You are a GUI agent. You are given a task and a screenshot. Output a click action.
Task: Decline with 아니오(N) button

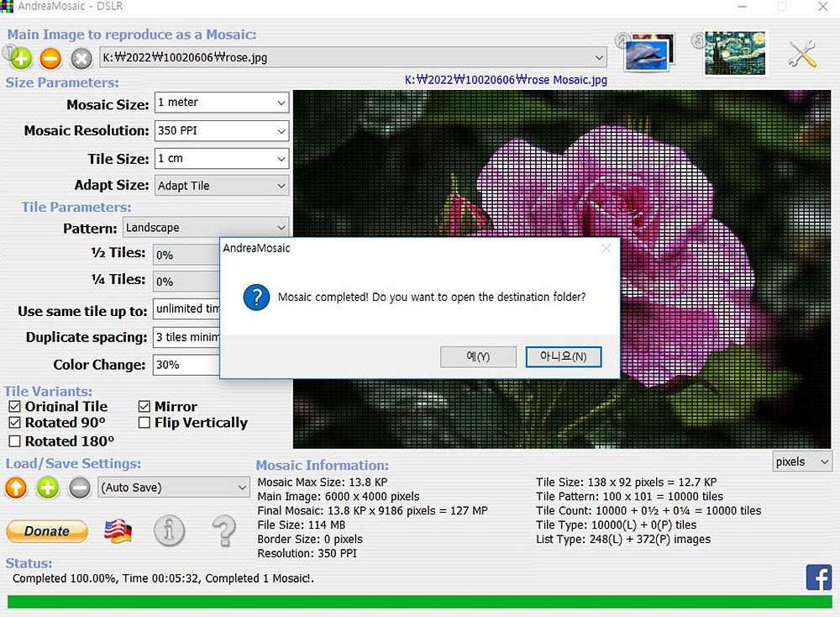pos(563,356)
